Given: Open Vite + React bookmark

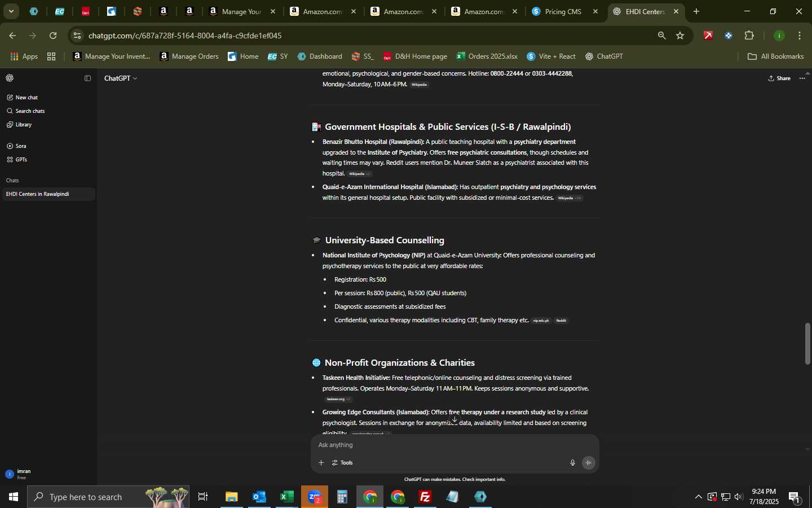Looking at the screenshot, I should 551,56.
